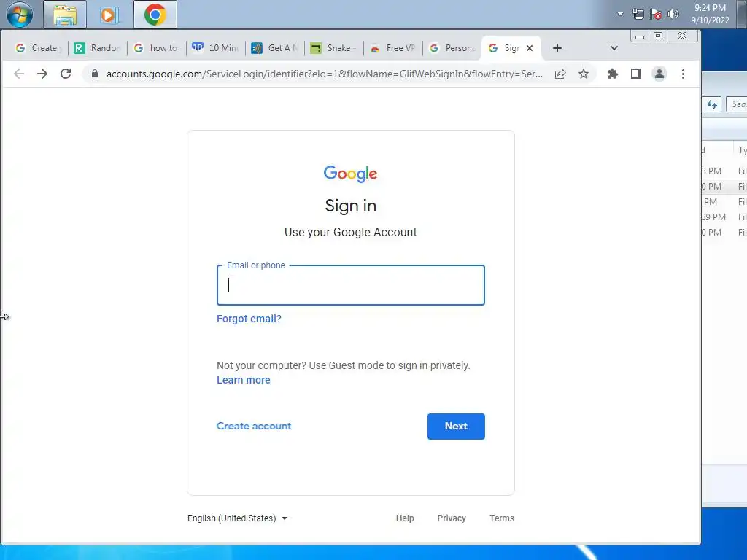Switch to the 'Get A N' tab
This screenshot has height=560, width=747.
point(274,48)
